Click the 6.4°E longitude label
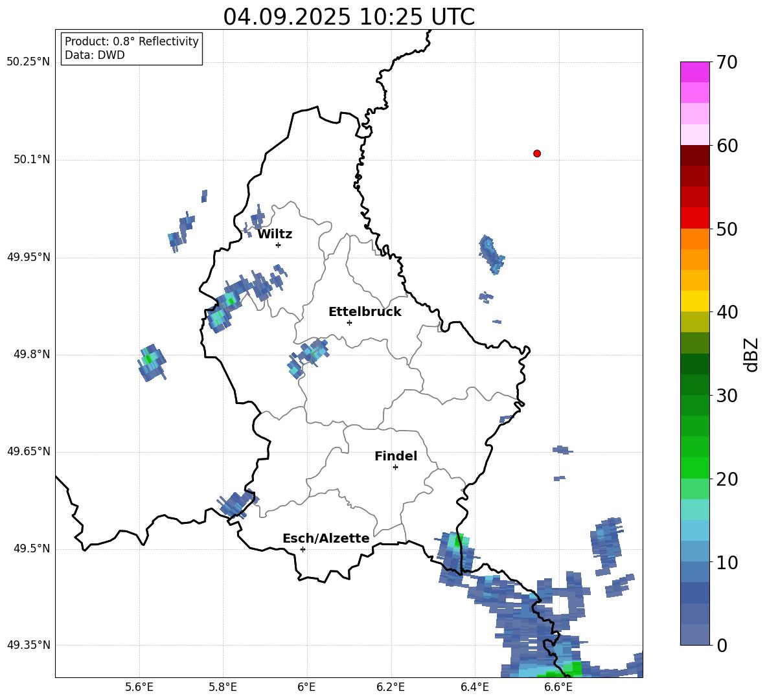The image size is (767, 700). click(x=474, y=687)
